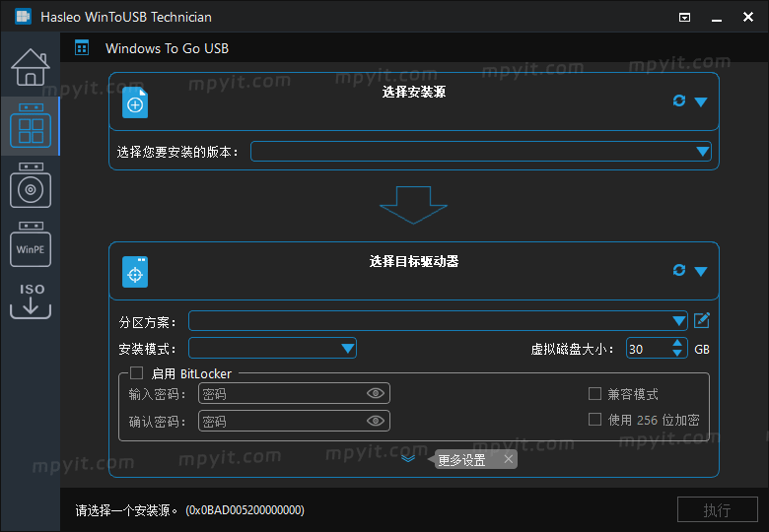769x532 pixels.
Task: Open the 分区方案 dropdown
Action: 438,321
